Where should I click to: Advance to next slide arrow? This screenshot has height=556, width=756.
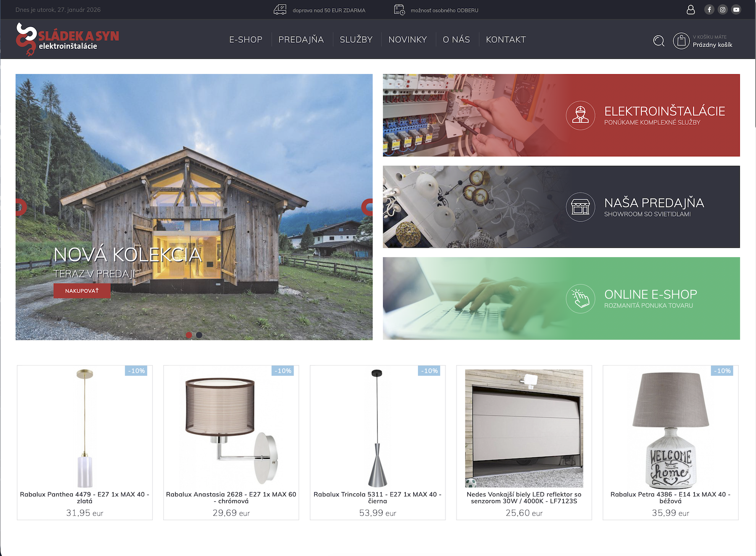(x=367, y=207)
